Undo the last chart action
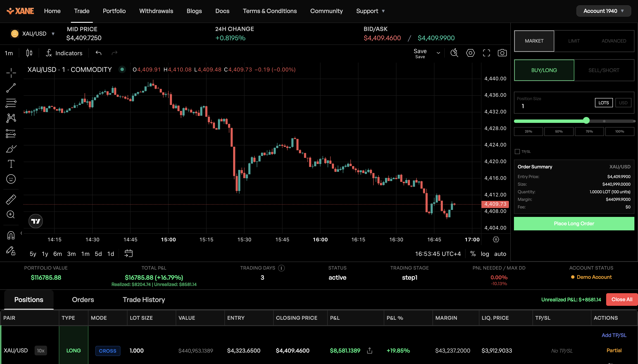The image size is (638, 364). point(98,53)
